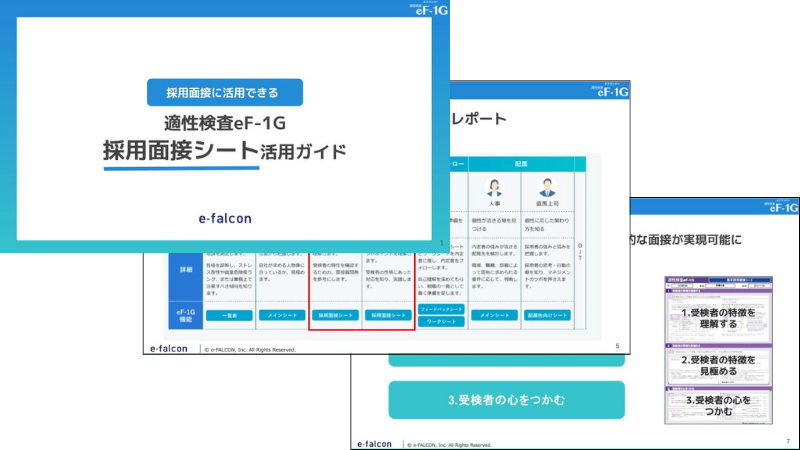Image resolution: width=800 pixels, height=450 pixels.
Task: Click the 人事 female avatar icon
Action: tap(494, 187)
